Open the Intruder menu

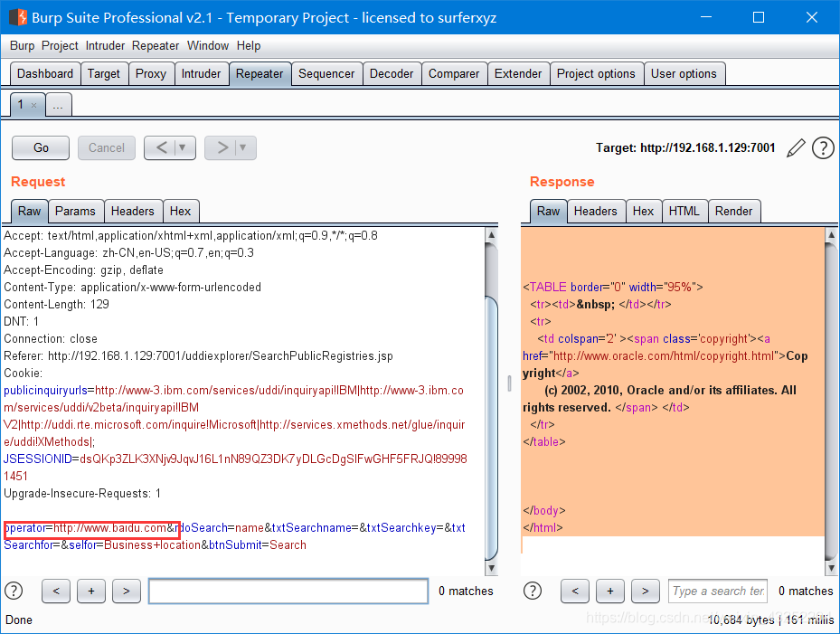(105, 45)
